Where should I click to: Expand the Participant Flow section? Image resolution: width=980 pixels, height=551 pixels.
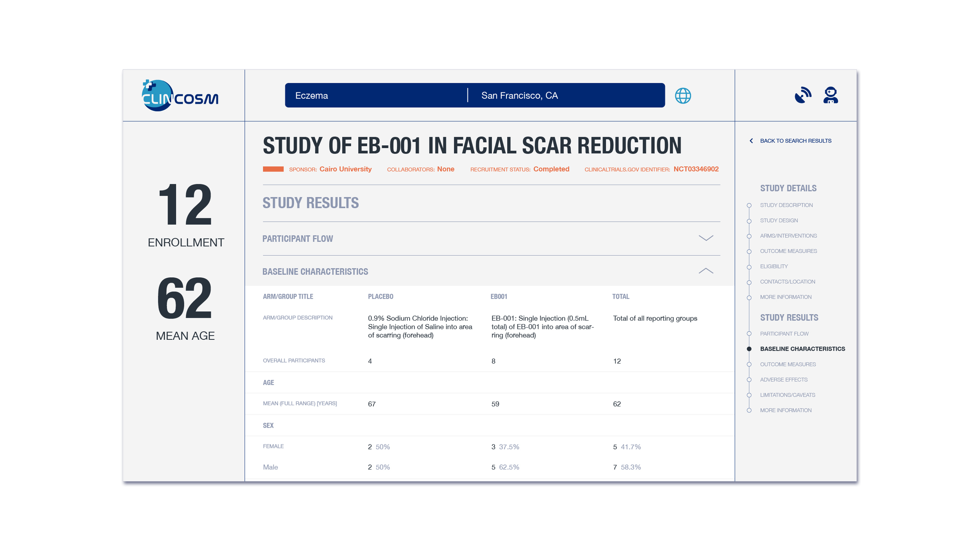tap(706, 238)
